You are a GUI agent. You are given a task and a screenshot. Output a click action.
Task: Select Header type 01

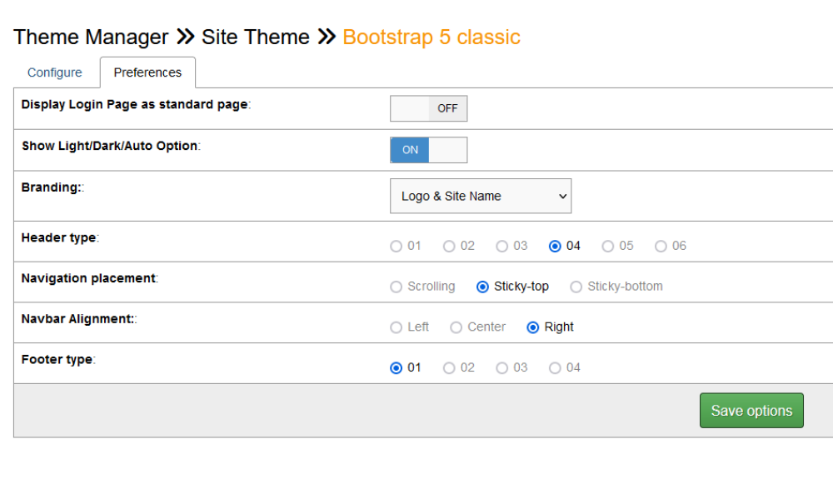[x=396, y=247]
